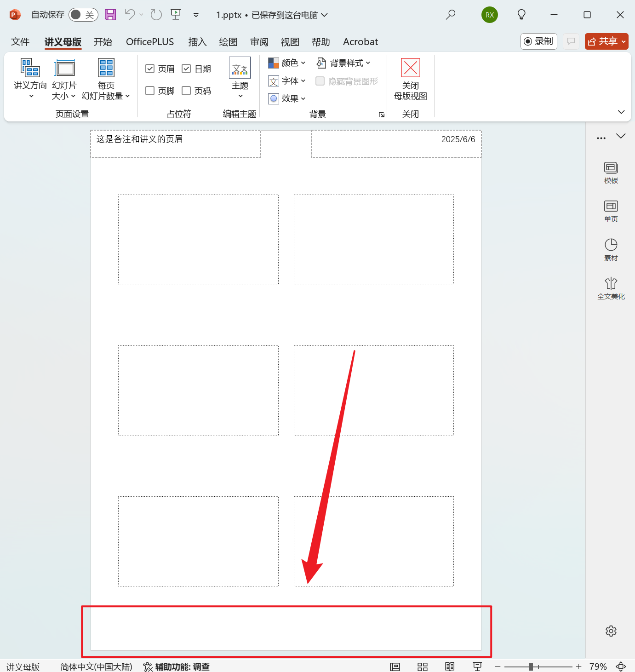Switch to reading view in status bar

click(450, 666)
